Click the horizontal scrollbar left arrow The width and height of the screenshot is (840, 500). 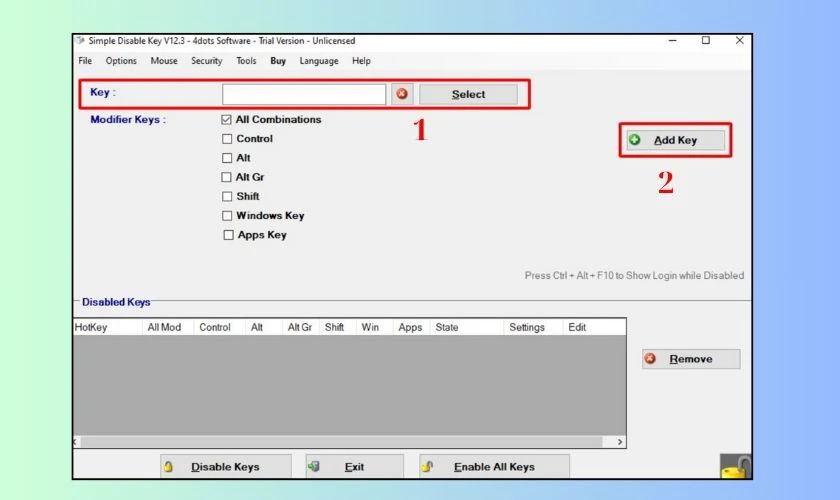click(76, 442)
